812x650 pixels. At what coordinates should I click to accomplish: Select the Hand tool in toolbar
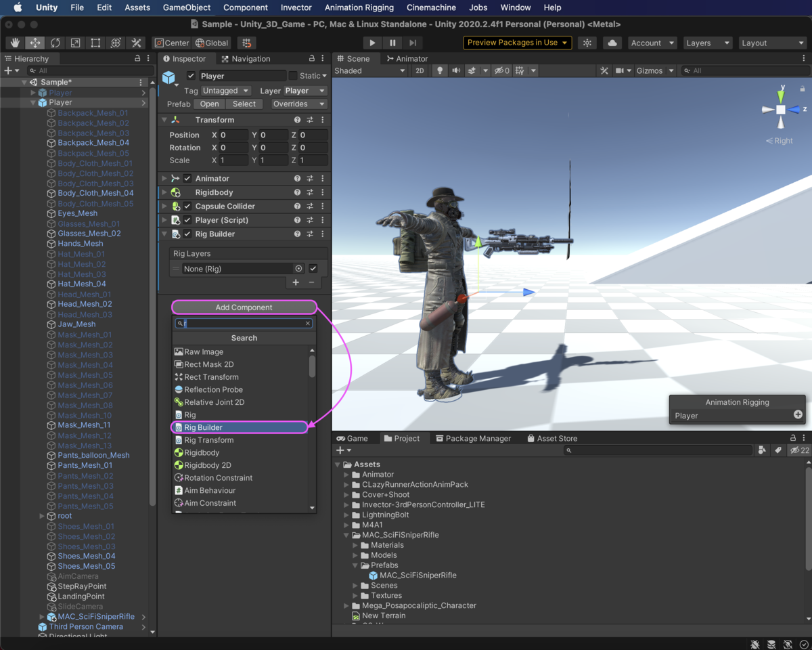tap(15, 43)
